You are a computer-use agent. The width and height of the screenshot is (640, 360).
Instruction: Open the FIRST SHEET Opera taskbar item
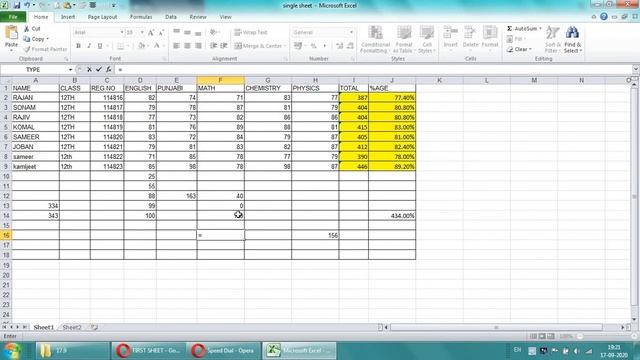(149, 351)
